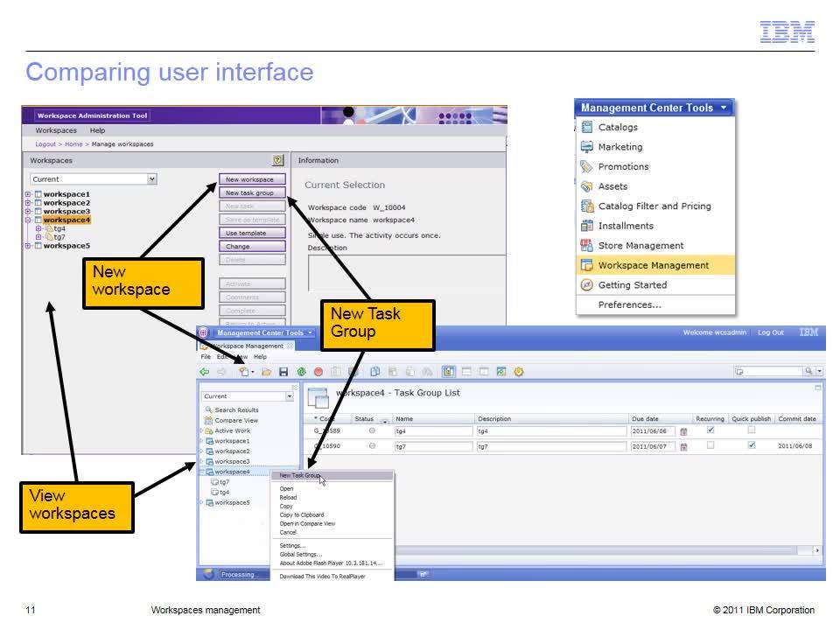Click the Due date field 2011/06/07
Image resolution: width=840 pixels, height=630 pixels.
click(653, 446)
